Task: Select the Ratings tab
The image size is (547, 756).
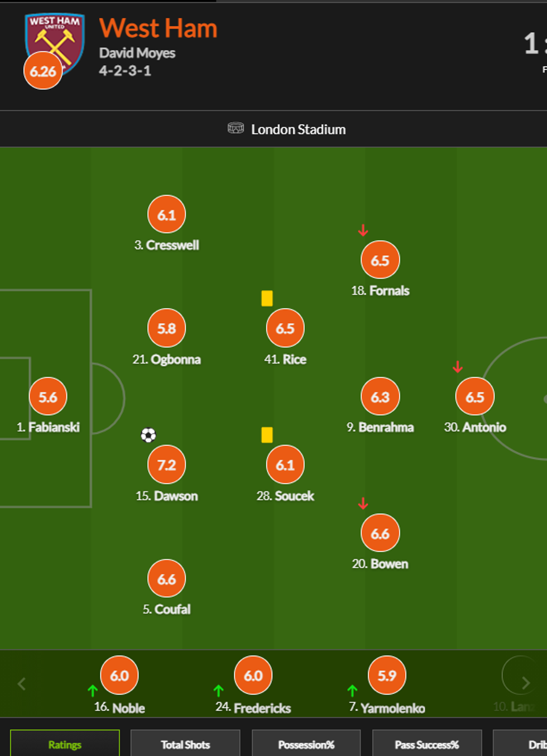Action: [x=65, y=744]
